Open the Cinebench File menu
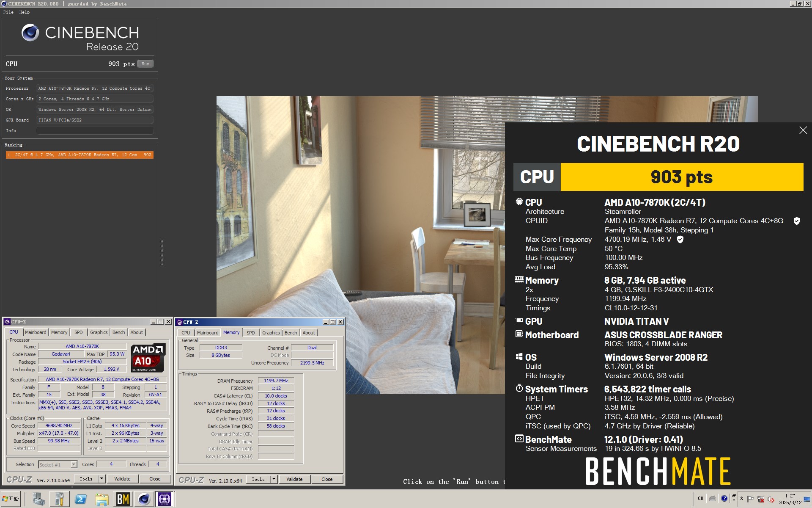This screenshot has width=812, height=508. (8, 12)
